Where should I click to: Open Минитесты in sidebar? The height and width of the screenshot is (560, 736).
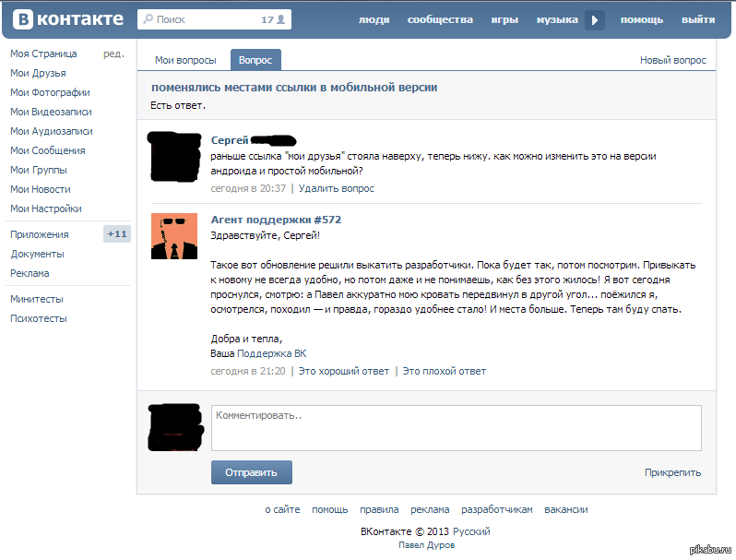point(37,299)
